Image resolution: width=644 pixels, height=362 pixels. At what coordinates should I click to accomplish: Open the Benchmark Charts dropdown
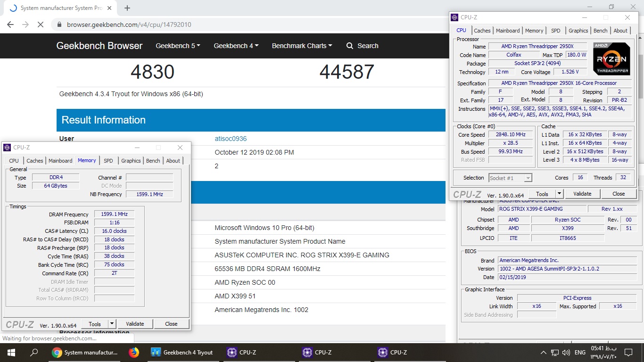[302, 46]
